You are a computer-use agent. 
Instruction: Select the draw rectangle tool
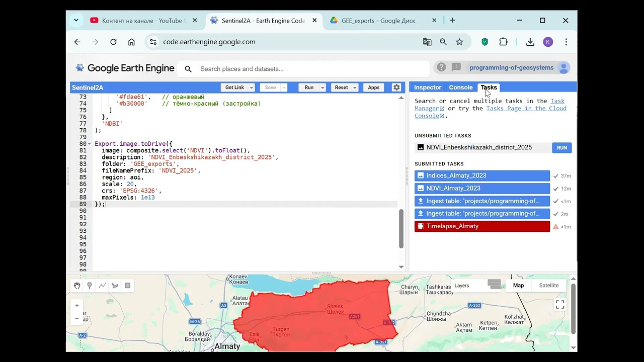pos(128,286)
